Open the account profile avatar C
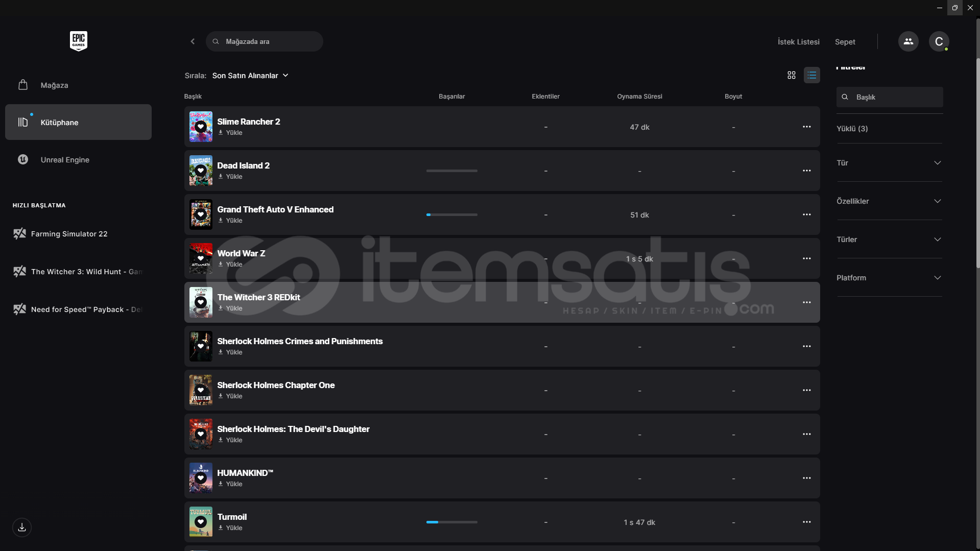The height and width of the screenshot is (551, 980). 939,41
